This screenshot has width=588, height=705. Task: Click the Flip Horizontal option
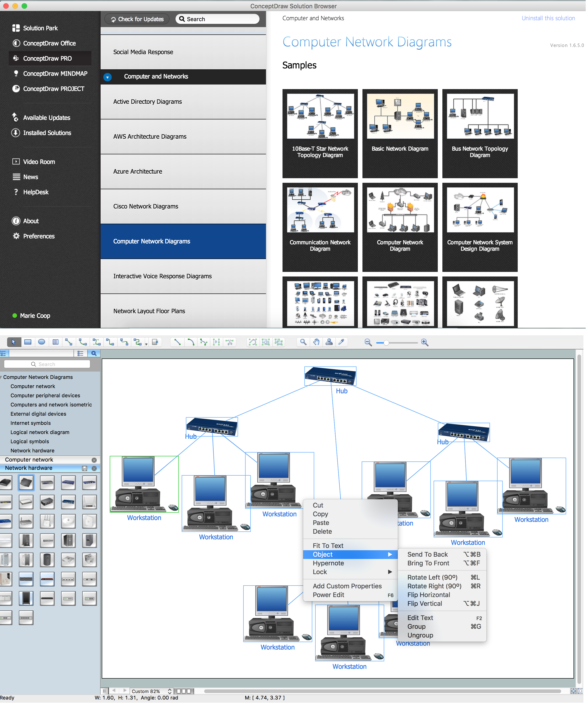429,594
